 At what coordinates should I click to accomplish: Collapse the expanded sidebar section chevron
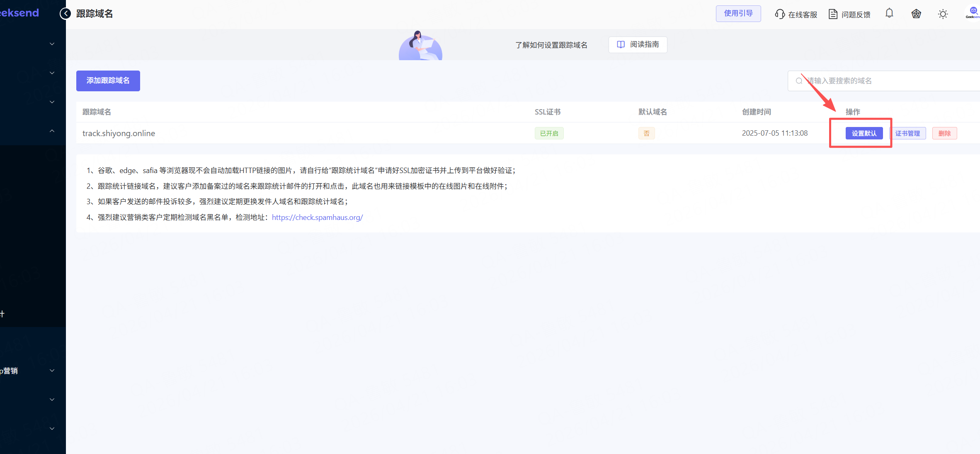click(x=52, y=131)
